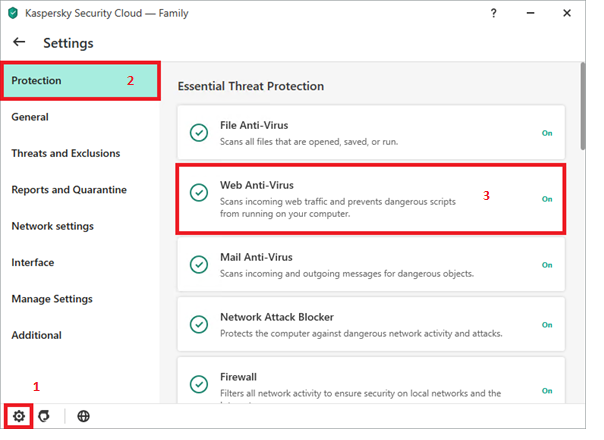Select the Protection settings section

[80, 81]
